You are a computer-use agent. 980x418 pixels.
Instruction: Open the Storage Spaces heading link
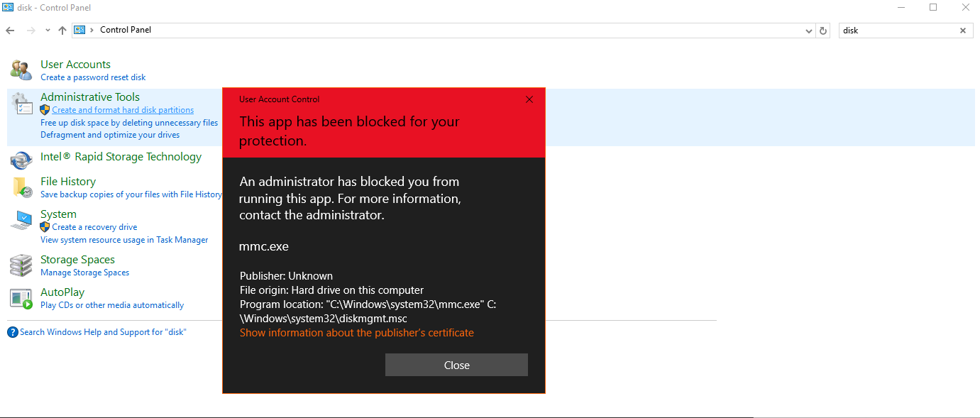coord(77,260)
